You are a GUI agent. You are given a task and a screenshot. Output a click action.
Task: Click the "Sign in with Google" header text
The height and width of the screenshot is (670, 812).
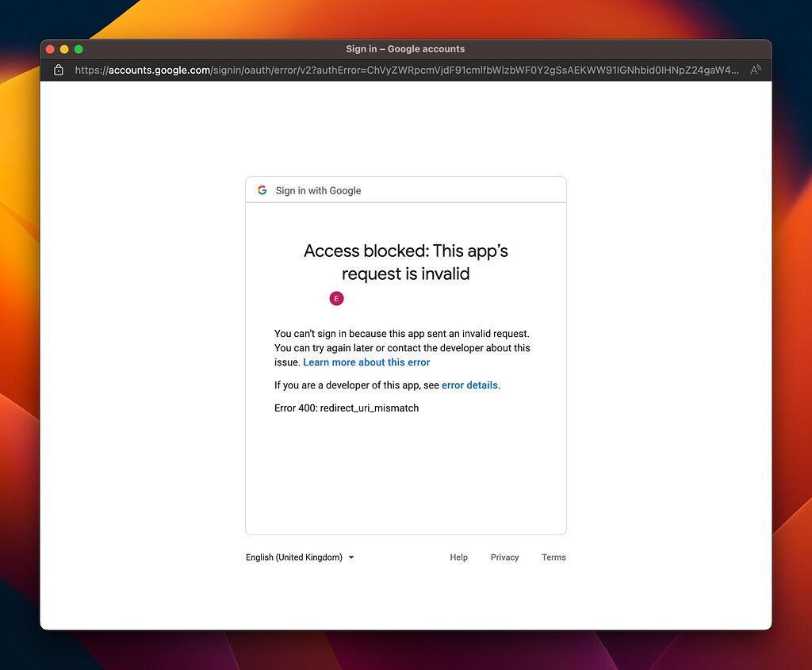tap(317, 190)
